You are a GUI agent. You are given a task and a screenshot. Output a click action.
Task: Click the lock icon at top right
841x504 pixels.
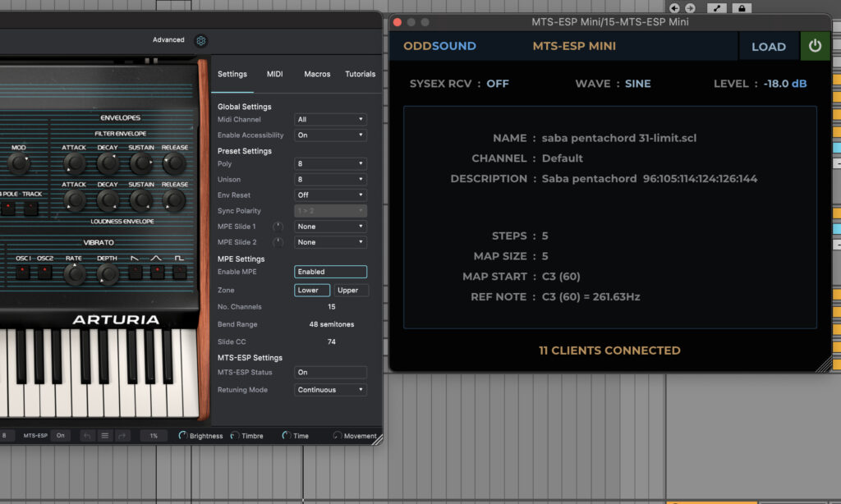742,8
